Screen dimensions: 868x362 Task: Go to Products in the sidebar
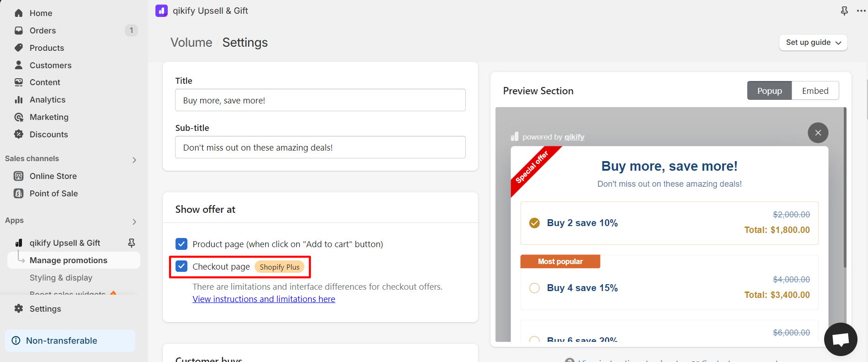pos(47,48)
